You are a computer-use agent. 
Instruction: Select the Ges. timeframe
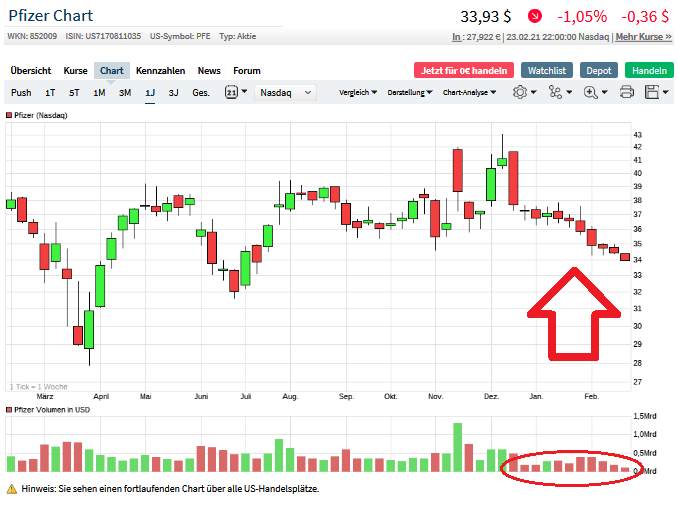pos(201,92)
